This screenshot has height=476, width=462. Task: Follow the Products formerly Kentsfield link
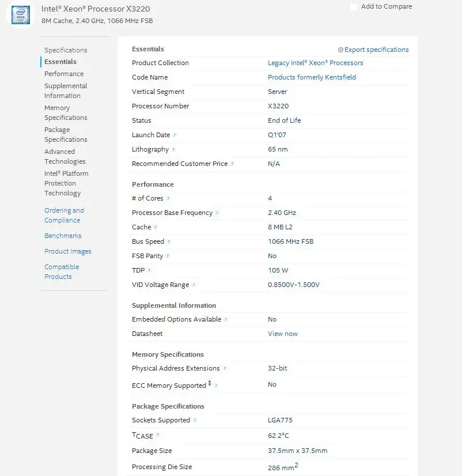[x=312, y=77]
